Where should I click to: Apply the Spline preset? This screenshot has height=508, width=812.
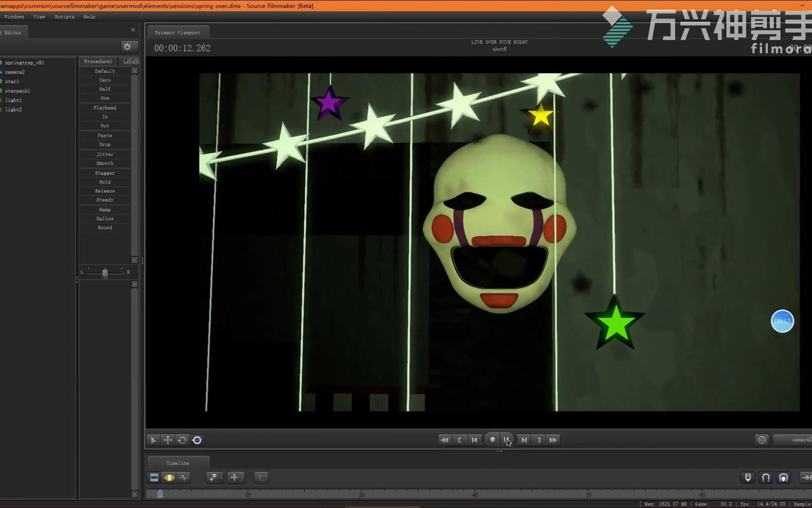104,219
